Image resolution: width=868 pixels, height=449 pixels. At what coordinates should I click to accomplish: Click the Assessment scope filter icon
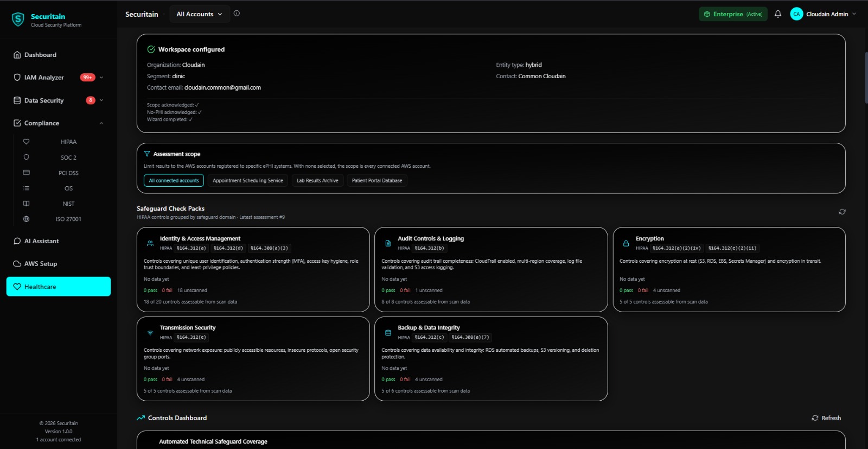coord(147,154)
